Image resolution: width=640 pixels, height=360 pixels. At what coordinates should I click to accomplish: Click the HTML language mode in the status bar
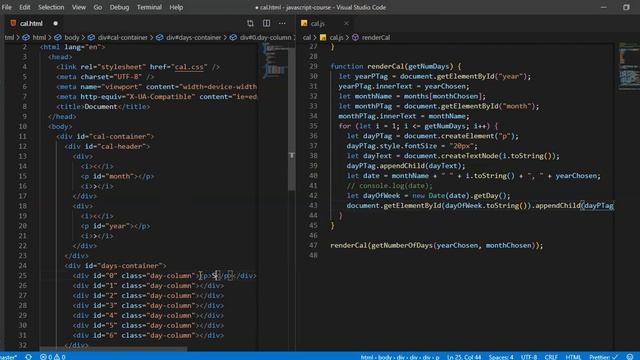coord(573,357)
